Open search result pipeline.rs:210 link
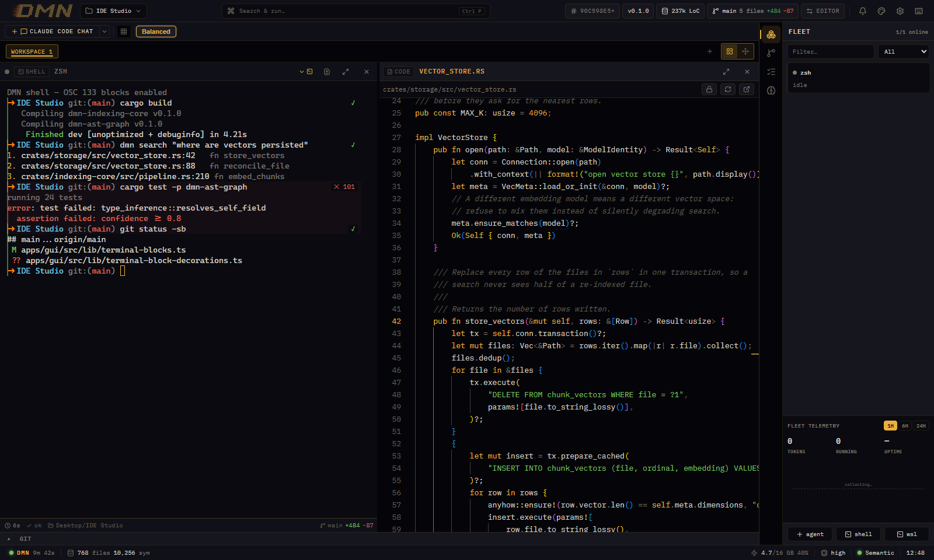The image size is (934, 560). tap(115, 177)
